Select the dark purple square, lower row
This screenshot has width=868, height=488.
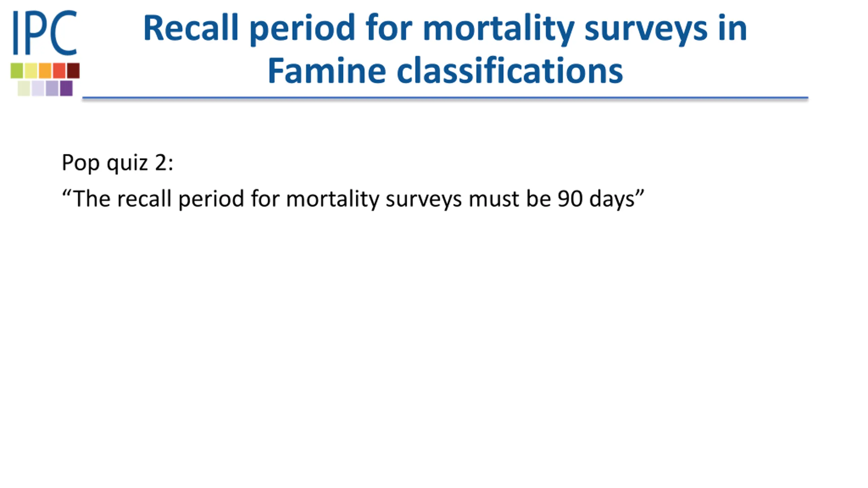tap(66, 88)
